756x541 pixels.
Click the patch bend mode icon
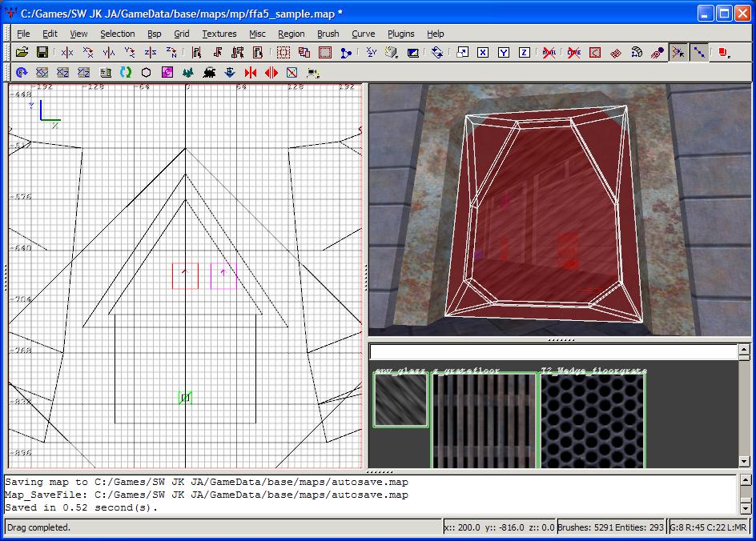point(637,52)
